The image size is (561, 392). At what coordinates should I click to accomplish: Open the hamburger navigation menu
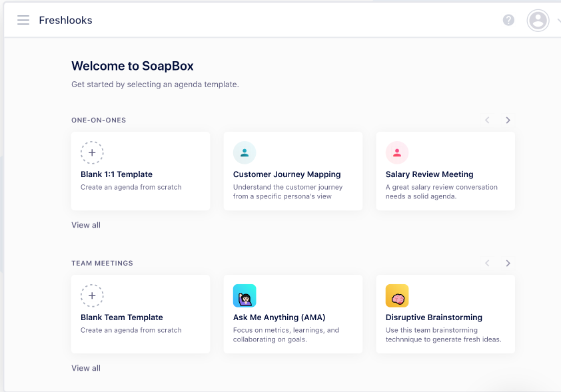23,20
